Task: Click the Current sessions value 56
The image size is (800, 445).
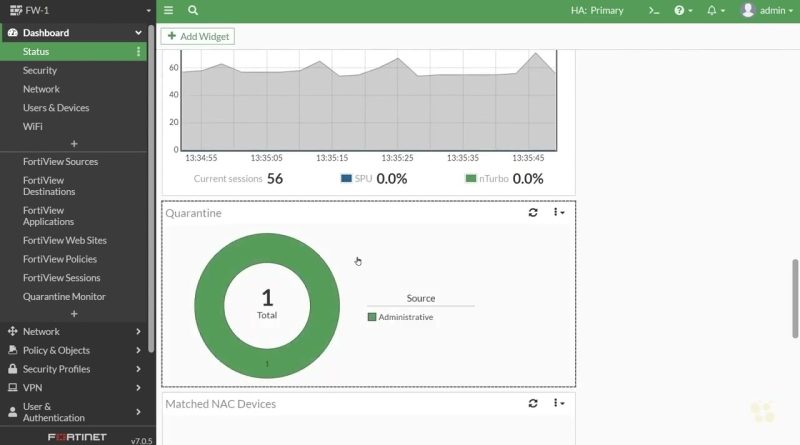Action: (275, 179)
